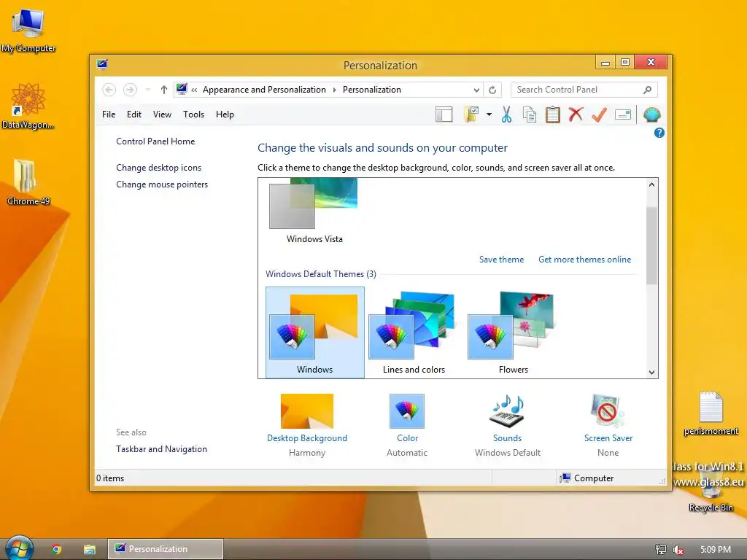
Task: Select the Personalization taskbar button
Action: (x=166, y=548)
